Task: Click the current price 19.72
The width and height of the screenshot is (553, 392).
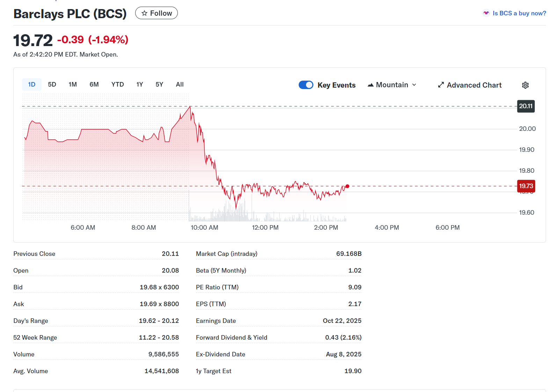Action: [x=33, y=40]
